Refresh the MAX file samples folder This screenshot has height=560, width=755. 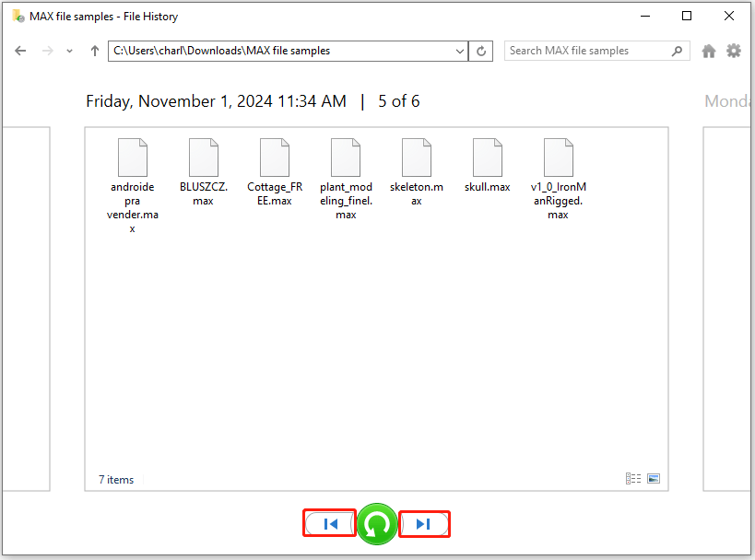click(481, 51)
